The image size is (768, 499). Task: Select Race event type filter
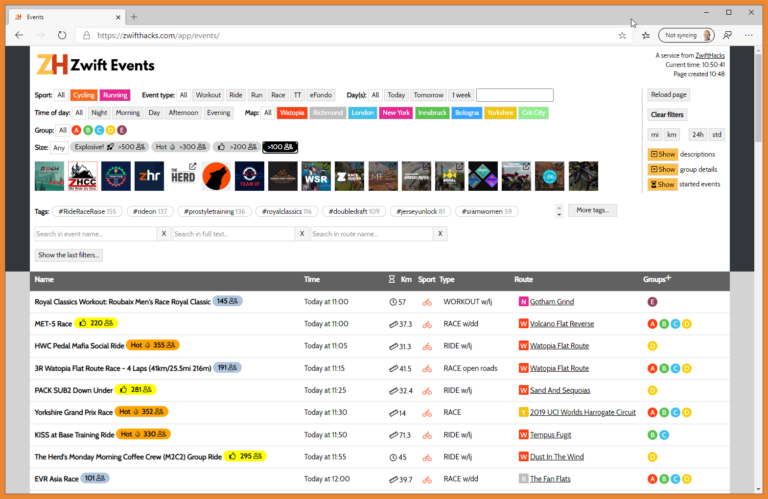[278, 95]
